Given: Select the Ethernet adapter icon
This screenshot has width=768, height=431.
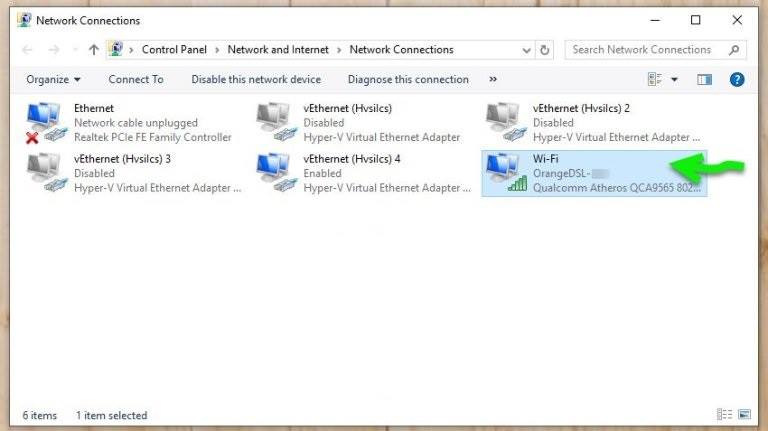Looking at the screenshot, I should click(47, 122).
